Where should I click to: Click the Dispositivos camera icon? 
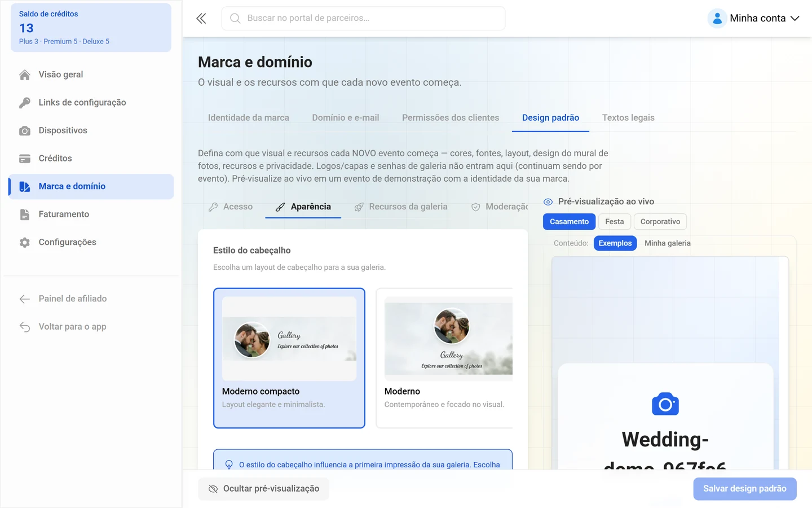25,131
